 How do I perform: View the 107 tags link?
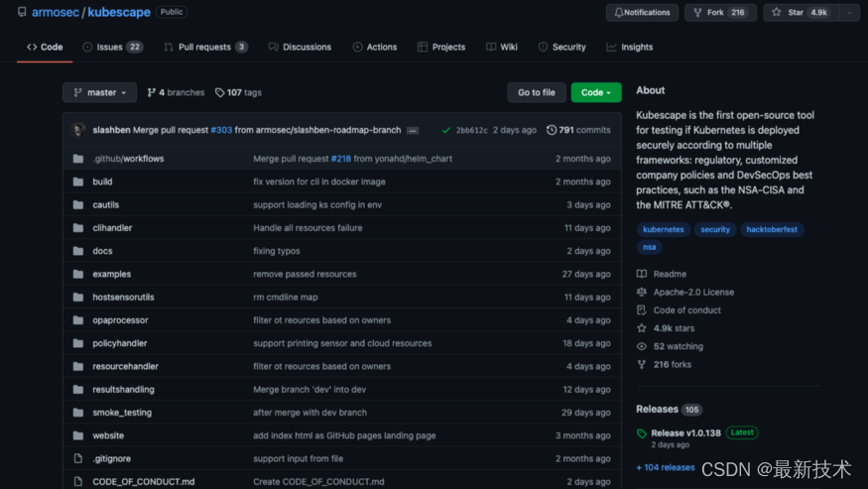(239, 92)
